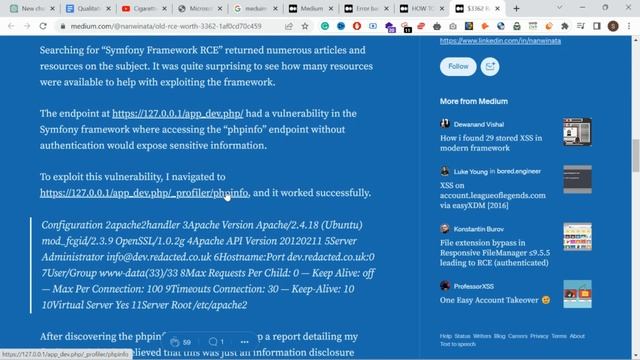Switch to the HOW TO tab
This screenshot has height=360, width=640.
[x=422, y=9]
